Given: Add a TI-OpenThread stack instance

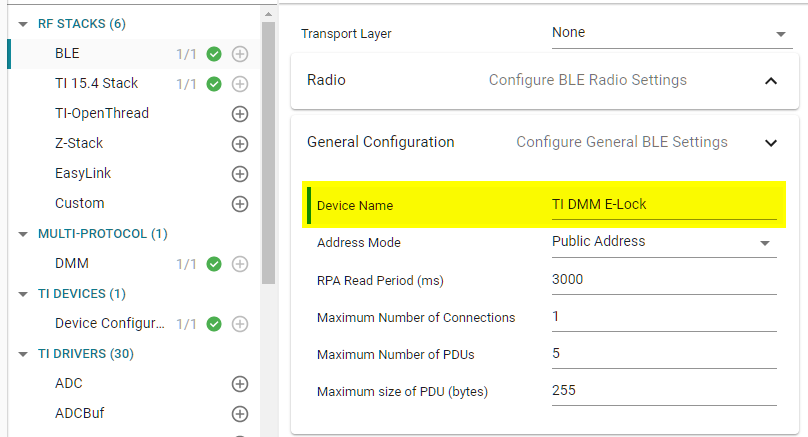Looking at the screenshot, I should [239, 114].
